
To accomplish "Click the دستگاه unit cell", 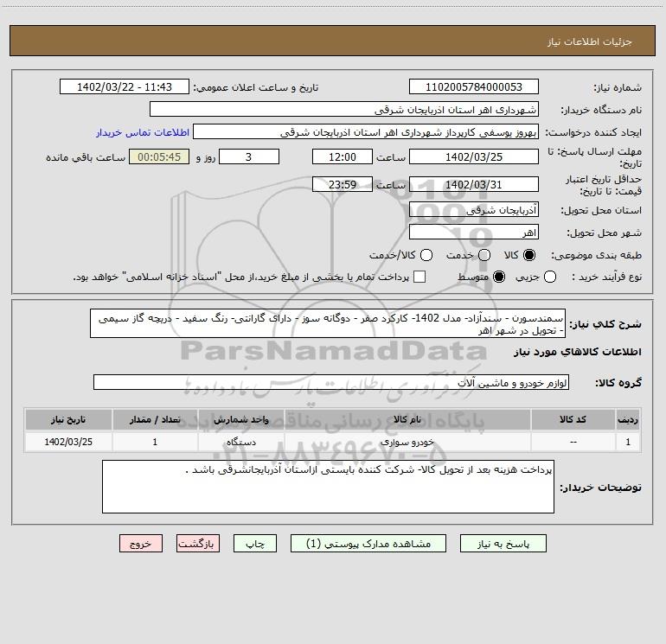I will pos(240,442).
